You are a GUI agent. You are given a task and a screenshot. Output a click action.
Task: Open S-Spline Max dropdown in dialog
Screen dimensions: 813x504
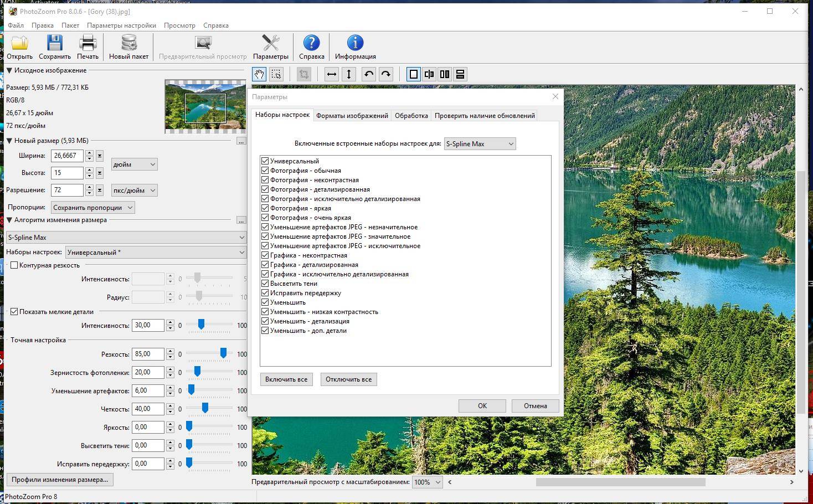pyautogui.click(x=480, y=144)
